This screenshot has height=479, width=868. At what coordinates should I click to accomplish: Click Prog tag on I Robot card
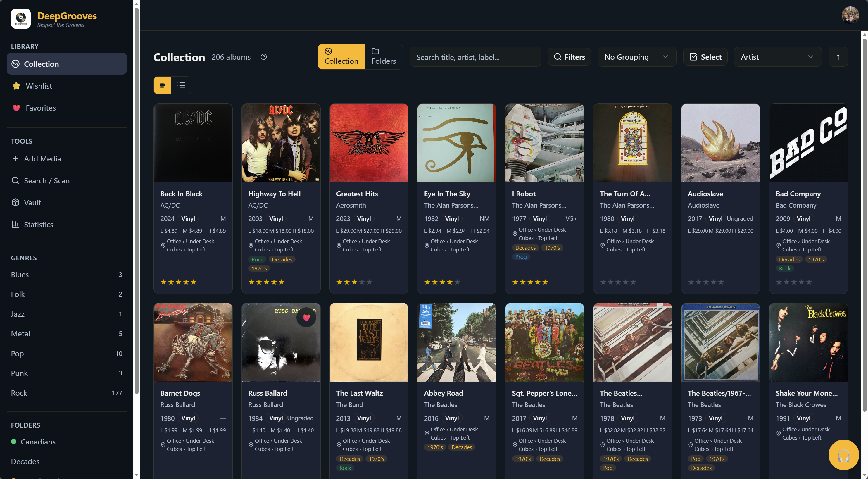tap(521, 257)
